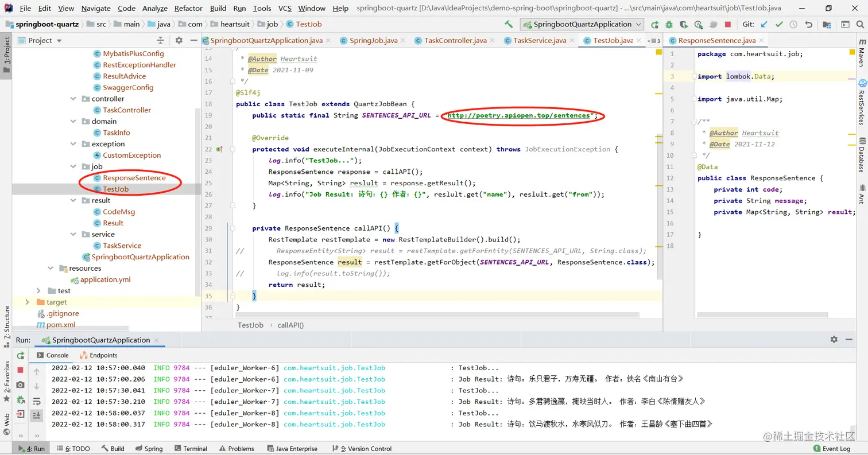This screenshot has height=455, width=868.
Task: Open the Project Structure icon
Action: [827, 24]
